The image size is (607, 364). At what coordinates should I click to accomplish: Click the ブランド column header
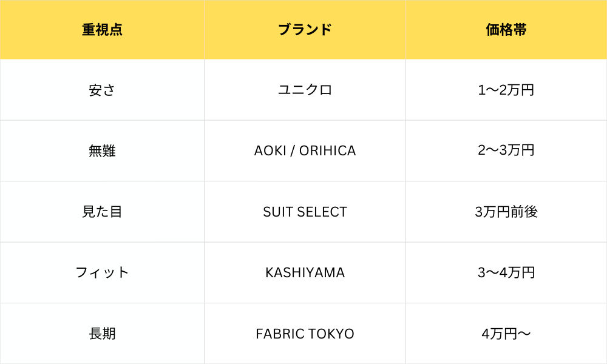click(305, 30)
